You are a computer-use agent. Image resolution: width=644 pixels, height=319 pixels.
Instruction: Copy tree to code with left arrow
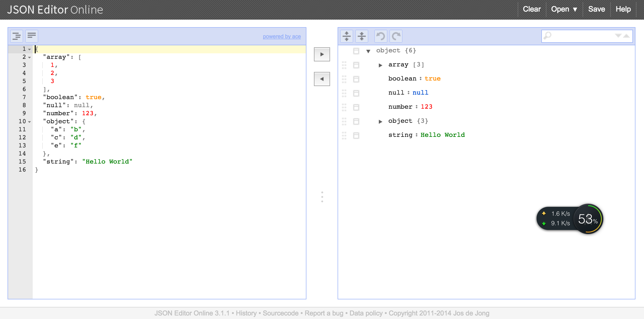pos(322,79)
